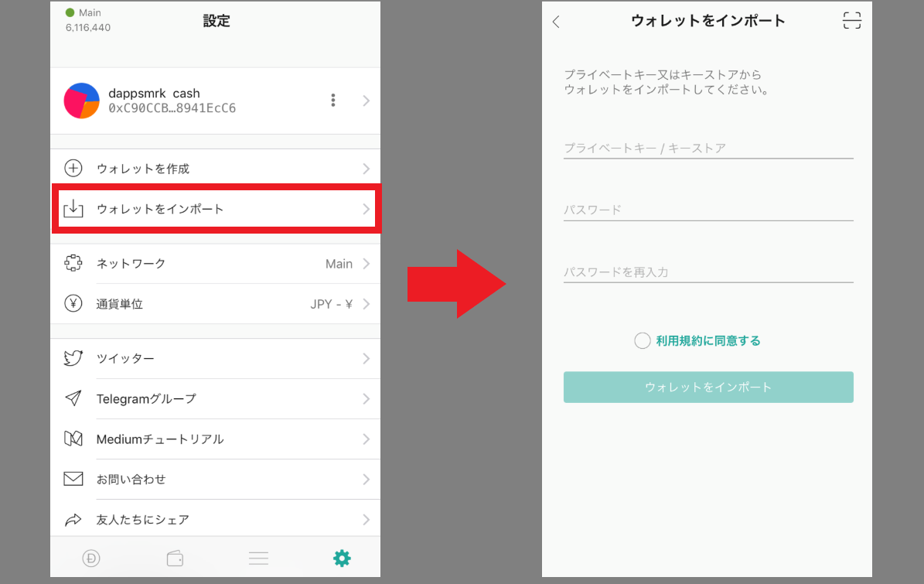The height and width of the screenshot is (584, 924).
Task: Tap the green Main network status dot
Action: coord(70,12)
